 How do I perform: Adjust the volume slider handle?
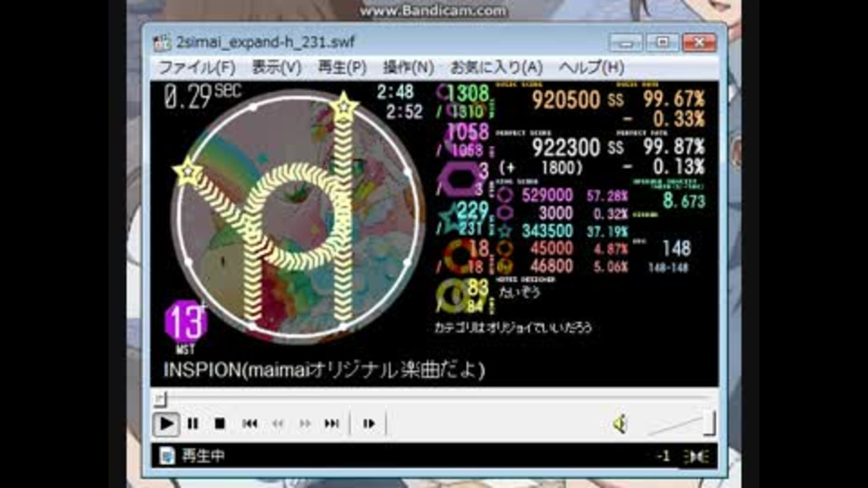[711, 423]
